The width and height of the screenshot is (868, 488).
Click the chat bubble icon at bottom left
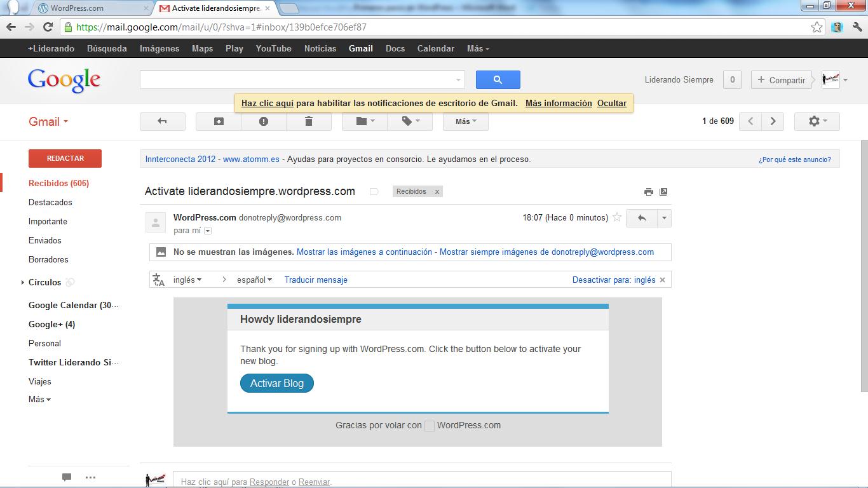[x=67, y=477]
